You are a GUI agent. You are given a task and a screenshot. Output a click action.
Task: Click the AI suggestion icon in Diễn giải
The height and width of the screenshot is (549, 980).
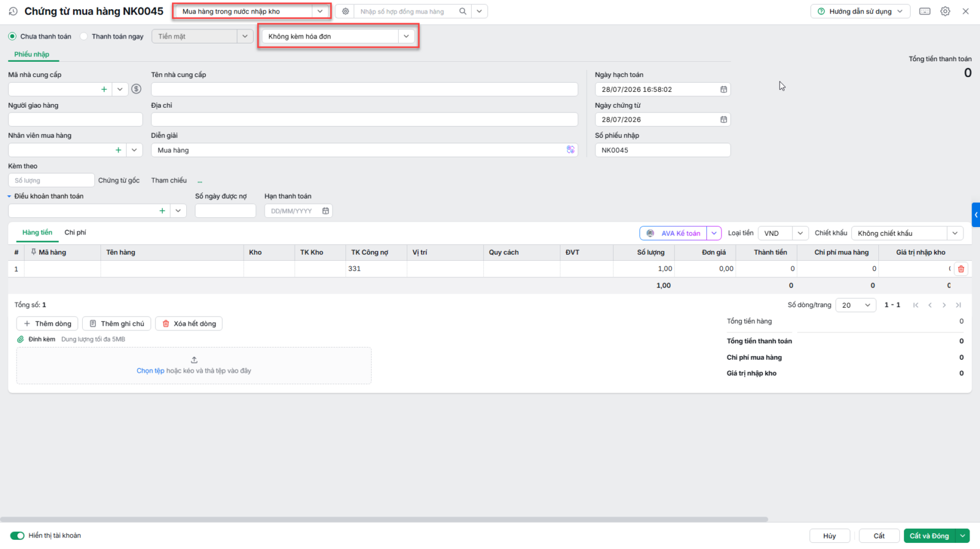(570, 150)
